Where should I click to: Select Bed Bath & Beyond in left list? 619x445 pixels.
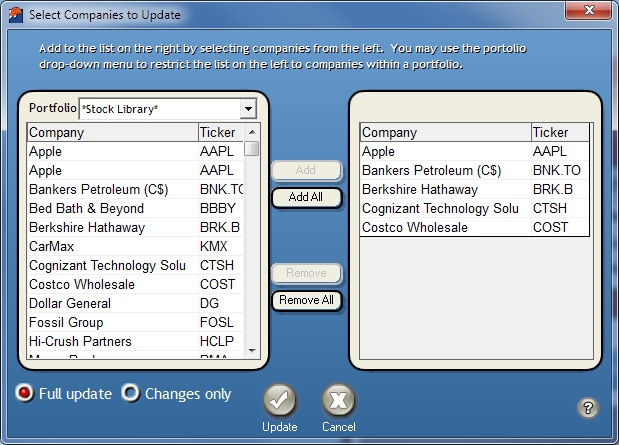(135, 208)
